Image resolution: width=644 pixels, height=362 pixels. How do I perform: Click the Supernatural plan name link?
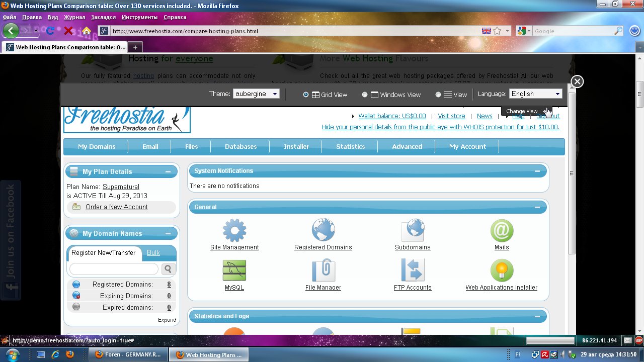121,187
